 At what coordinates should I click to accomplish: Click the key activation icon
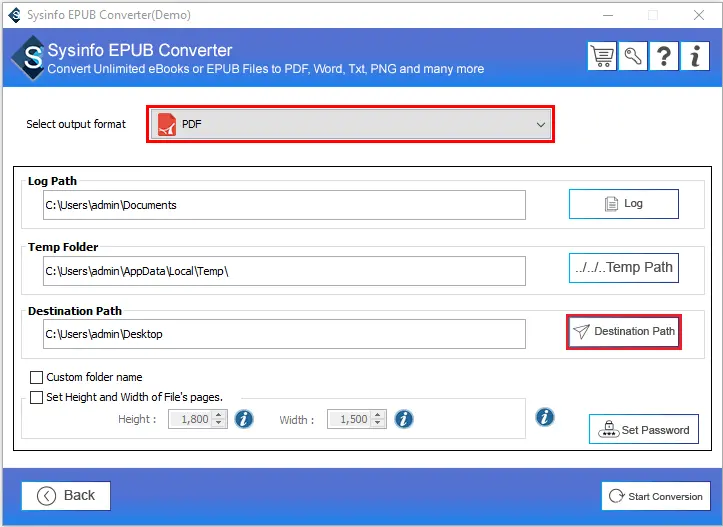[633, 56]
